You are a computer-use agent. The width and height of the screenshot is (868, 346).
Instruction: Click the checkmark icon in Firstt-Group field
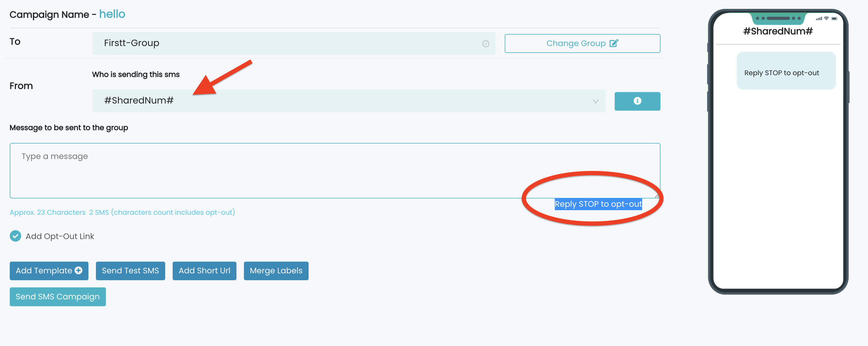486,44
